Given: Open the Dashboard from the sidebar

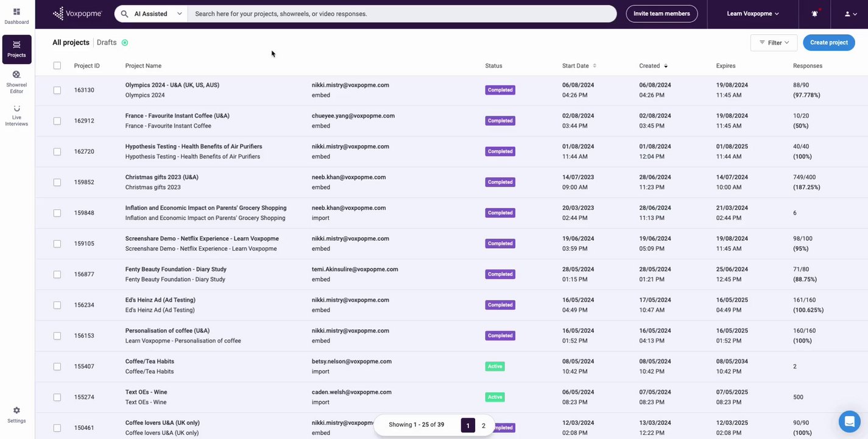Looking at the screenshot, I should click(x=16, y=16).
